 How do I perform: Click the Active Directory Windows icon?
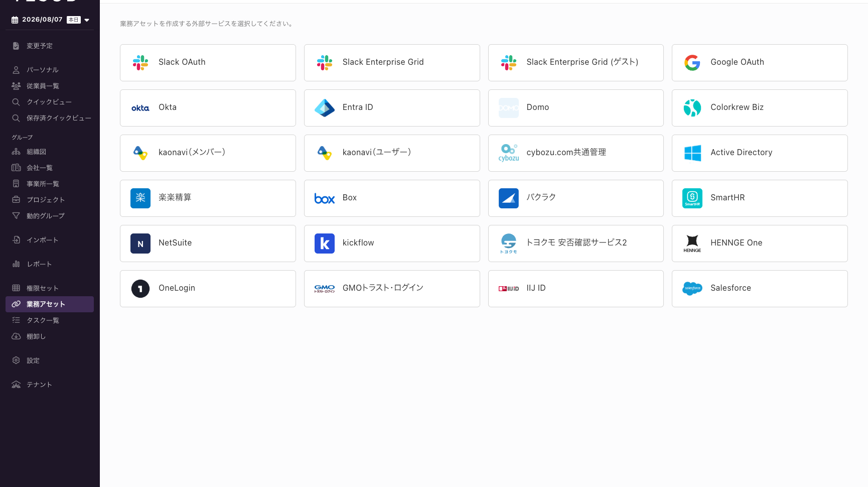tap(692, 153)
